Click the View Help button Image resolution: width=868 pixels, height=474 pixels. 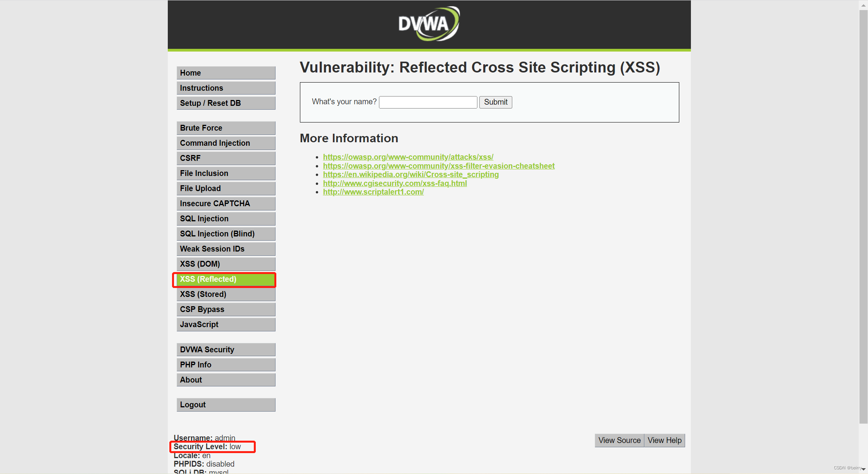pyautogui.click(x=664, y=440)
